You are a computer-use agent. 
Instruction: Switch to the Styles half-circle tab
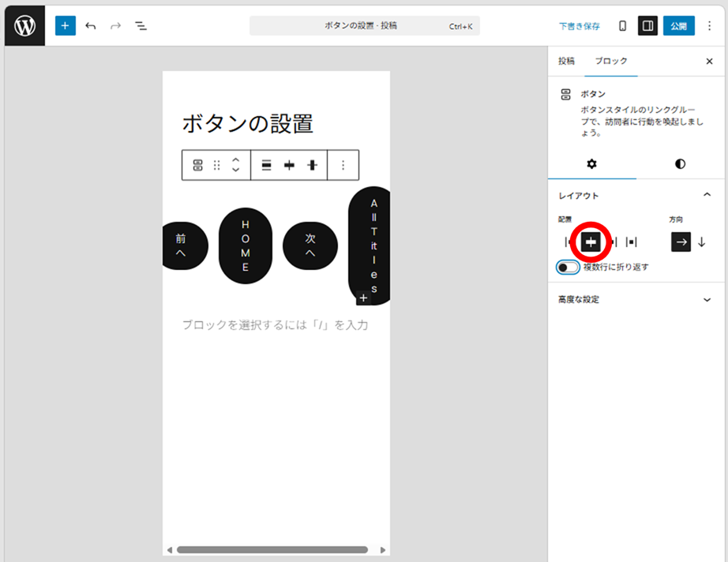tap(680, 164)
